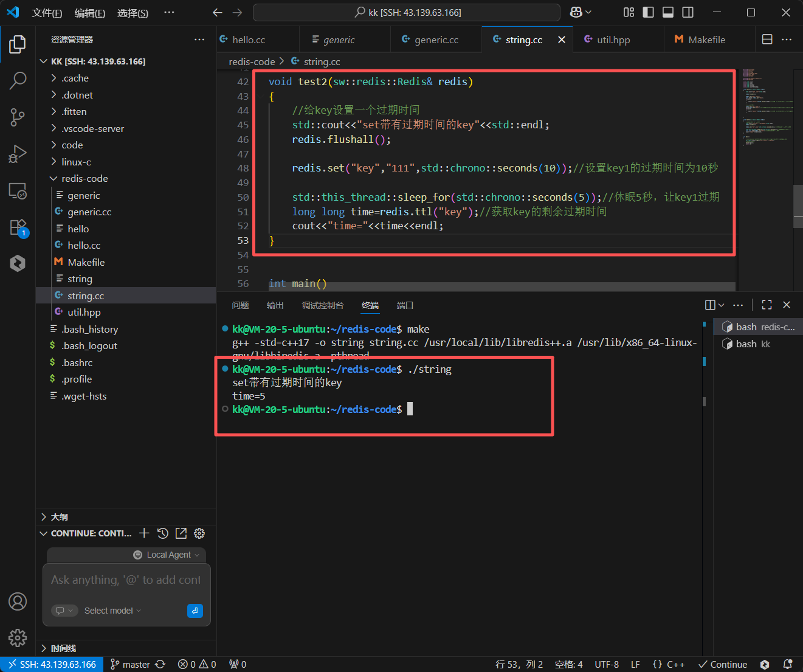Switch to the Output panel tab
Screen dimensions: 803x672
(275, 305)
